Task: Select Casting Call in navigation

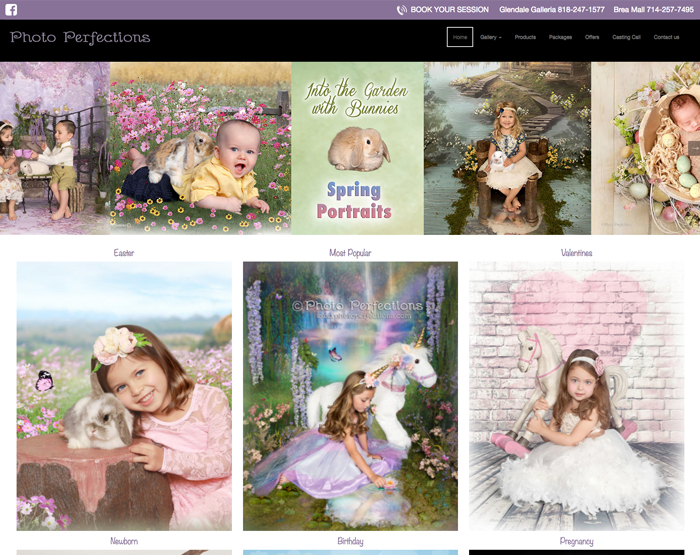Action: (x=627, y=37)
